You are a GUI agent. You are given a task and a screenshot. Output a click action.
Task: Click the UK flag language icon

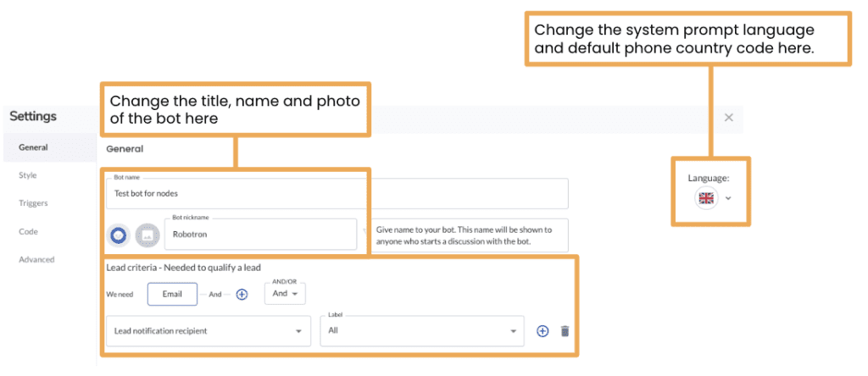point(705,198)
